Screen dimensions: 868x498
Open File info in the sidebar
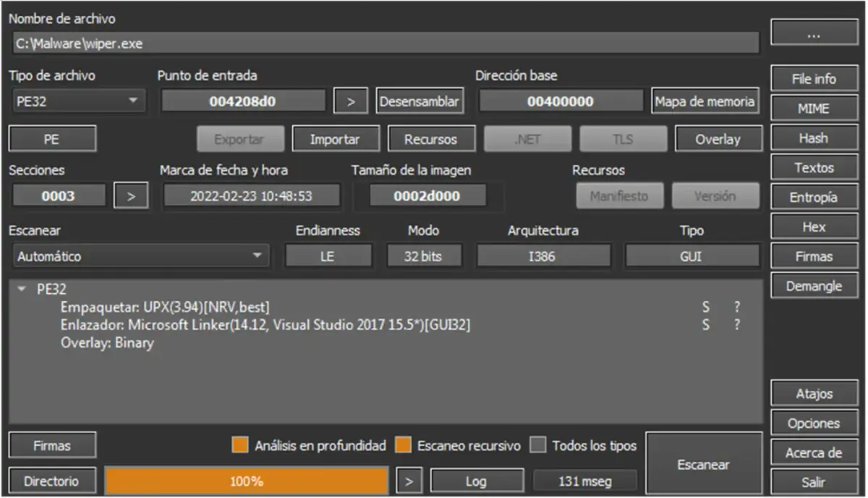click(x=814, y=79)
